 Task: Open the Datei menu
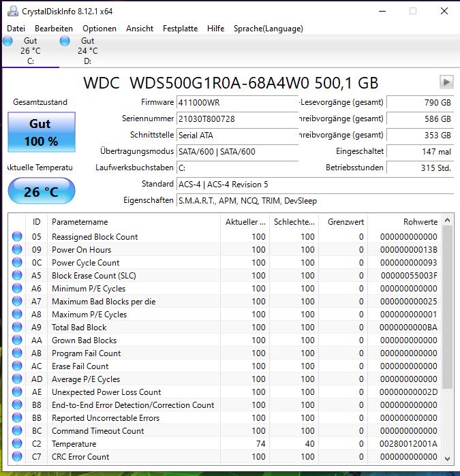[x=16, y=29]
